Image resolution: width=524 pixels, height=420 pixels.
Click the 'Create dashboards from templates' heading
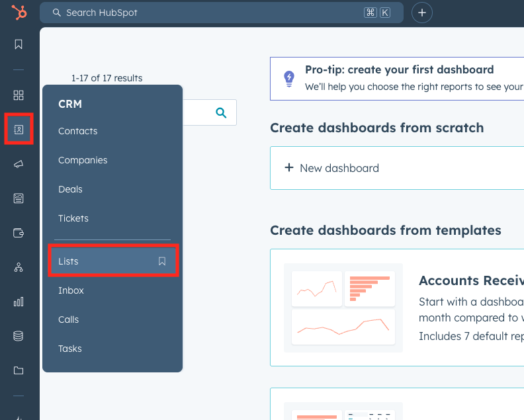click(386, 230)
